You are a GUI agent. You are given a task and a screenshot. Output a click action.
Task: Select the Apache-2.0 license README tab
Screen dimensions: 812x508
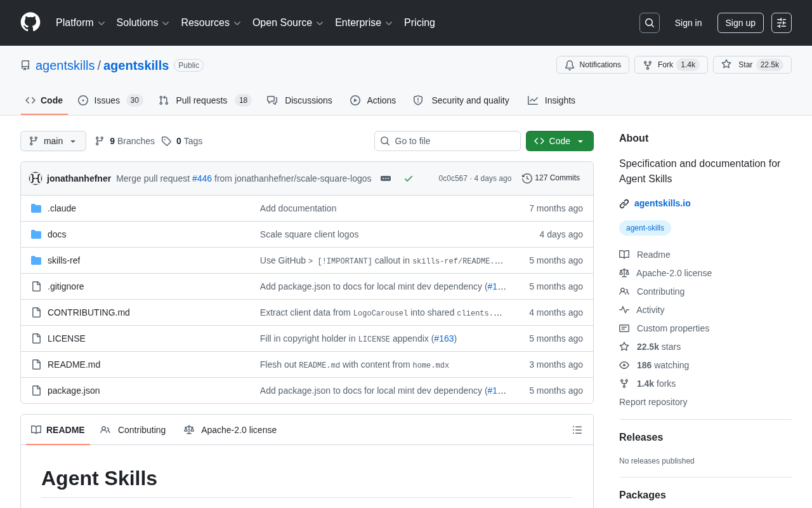coord(230,430)
